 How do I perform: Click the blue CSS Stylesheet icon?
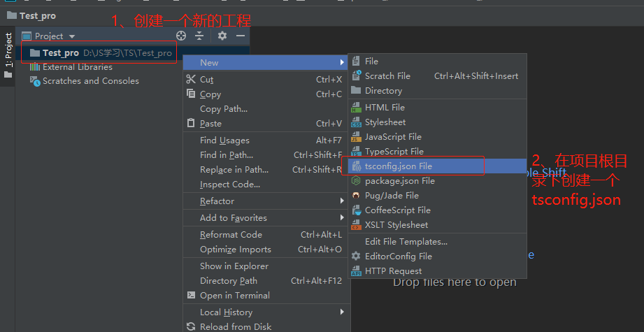click(x=356, y=122)
